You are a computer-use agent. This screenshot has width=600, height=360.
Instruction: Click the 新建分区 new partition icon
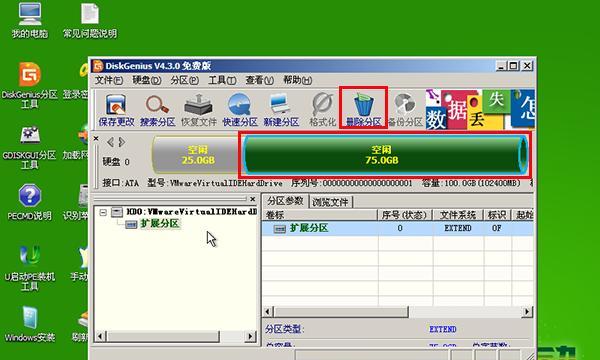(x=281, y=110)
